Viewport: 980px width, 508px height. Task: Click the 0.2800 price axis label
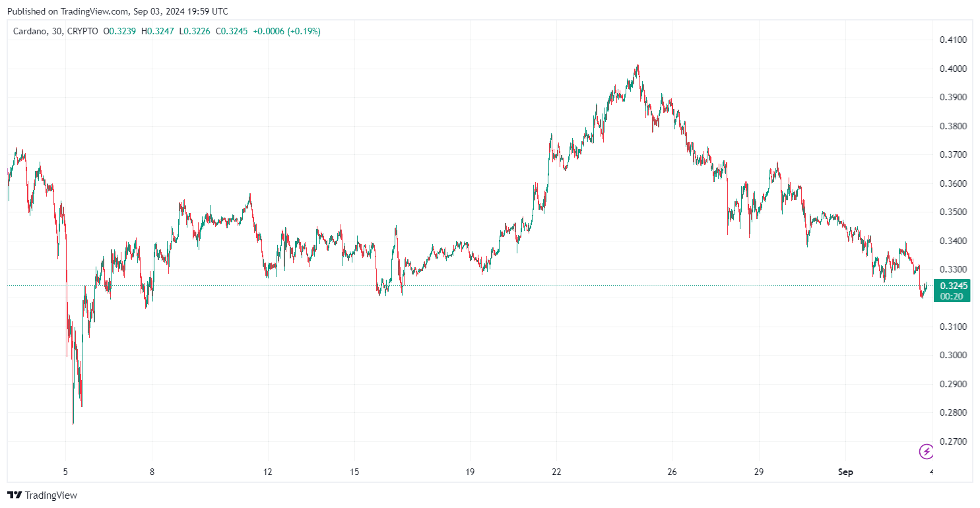click(x=953, y=412)
